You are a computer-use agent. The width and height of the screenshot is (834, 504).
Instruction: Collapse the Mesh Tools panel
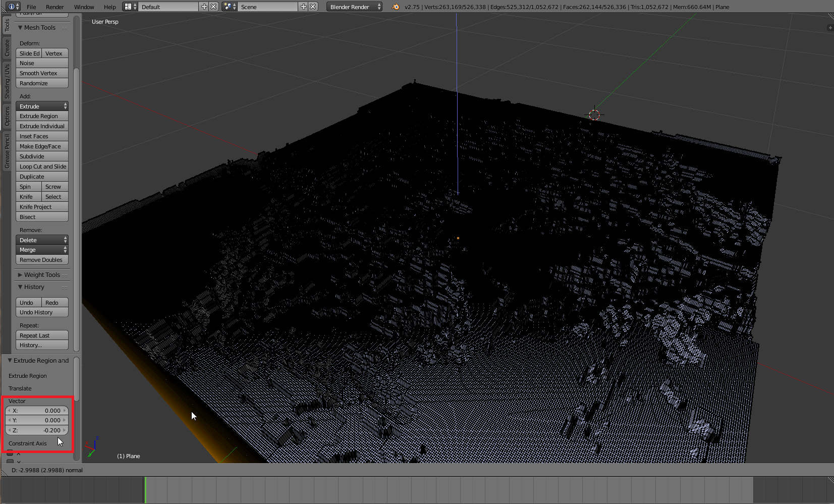click(20, 28)
